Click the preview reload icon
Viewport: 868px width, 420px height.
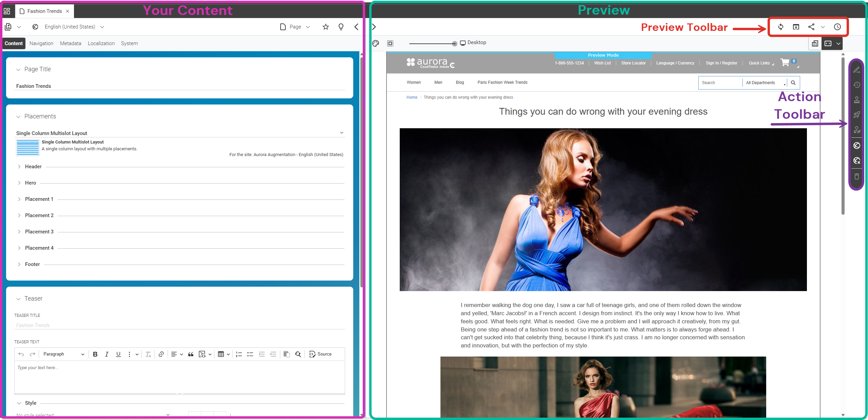point(781,27)
